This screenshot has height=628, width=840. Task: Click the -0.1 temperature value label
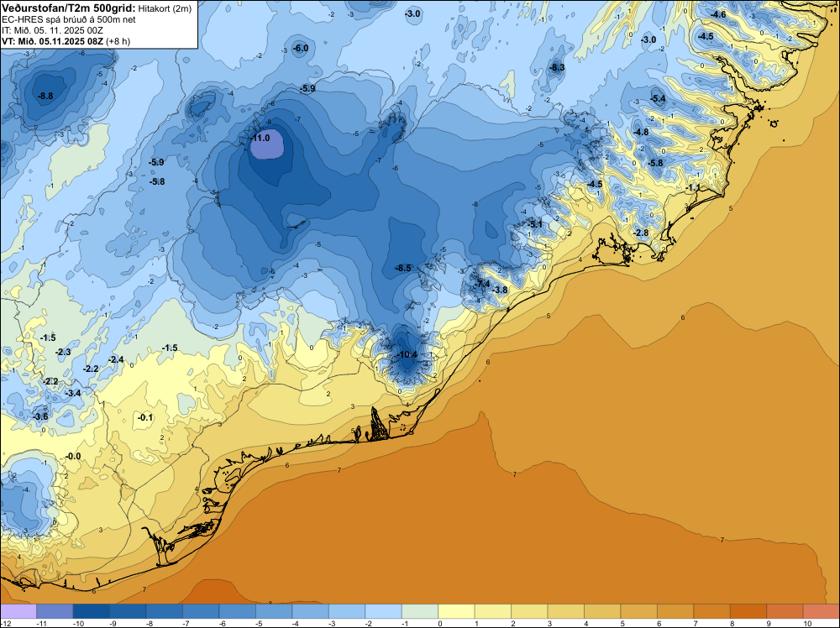pyautogui.click(x=145, y=417)
